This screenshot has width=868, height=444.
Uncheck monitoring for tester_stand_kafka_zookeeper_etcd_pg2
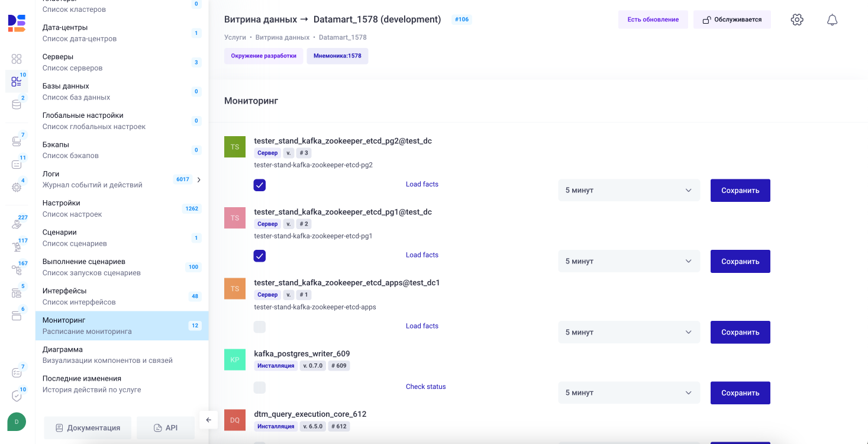(x=259, y=185)
